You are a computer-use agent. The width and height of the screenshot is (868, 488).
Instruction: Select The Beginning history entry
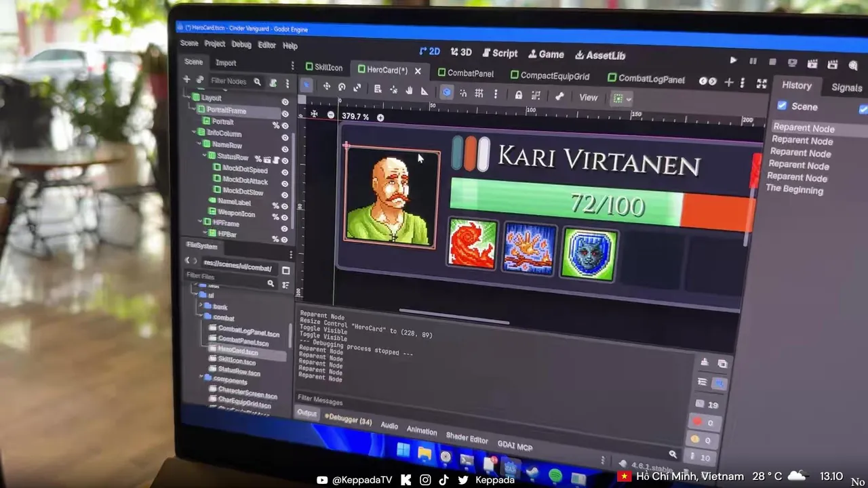coord(794,190)
